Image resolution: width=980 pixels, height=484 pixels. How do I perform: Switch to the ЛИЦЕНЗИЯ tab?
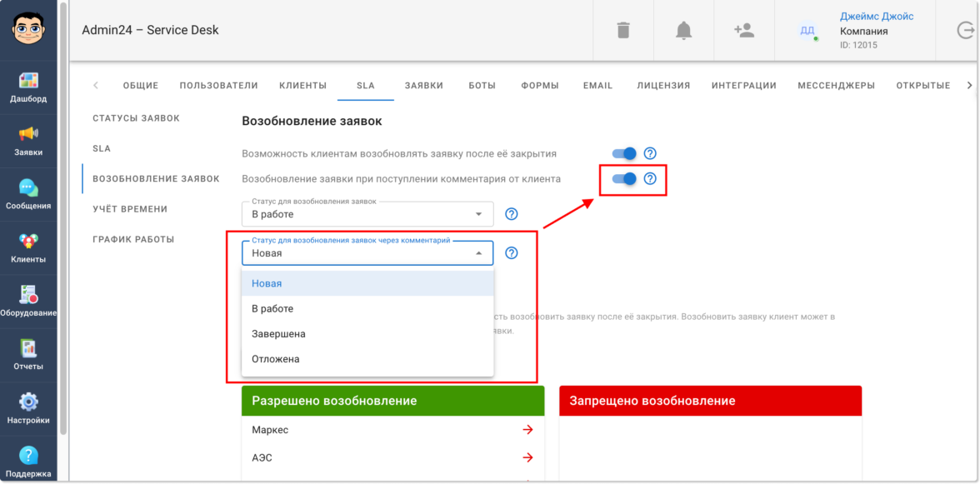[663, 86]
